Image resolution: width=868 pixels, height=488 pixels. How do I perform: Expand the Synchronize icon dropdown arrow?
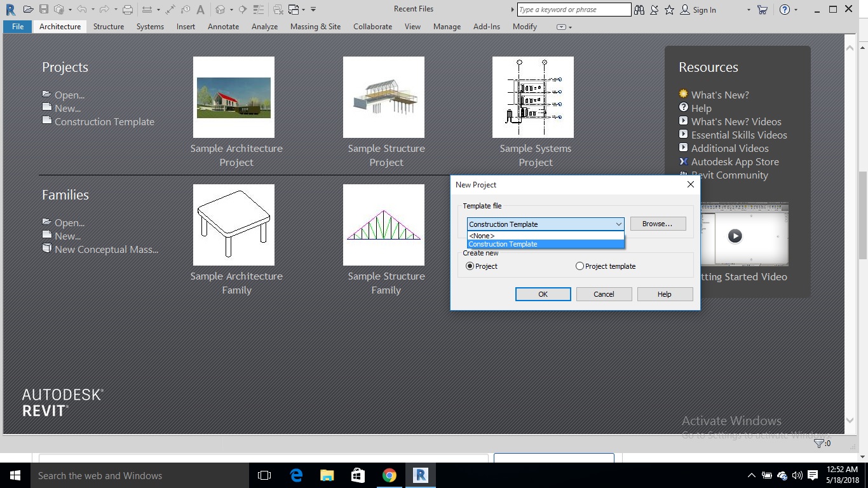pyautogui.click(x=70, y=10)
